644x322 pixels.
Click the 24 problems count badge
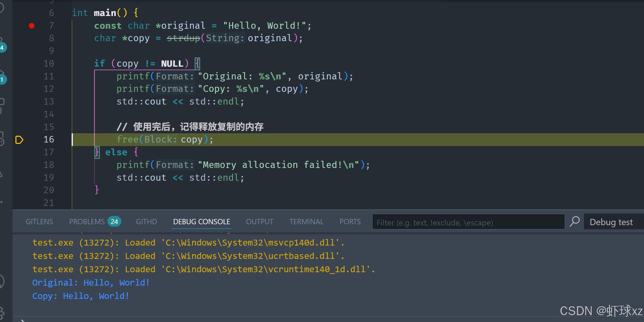114,222
